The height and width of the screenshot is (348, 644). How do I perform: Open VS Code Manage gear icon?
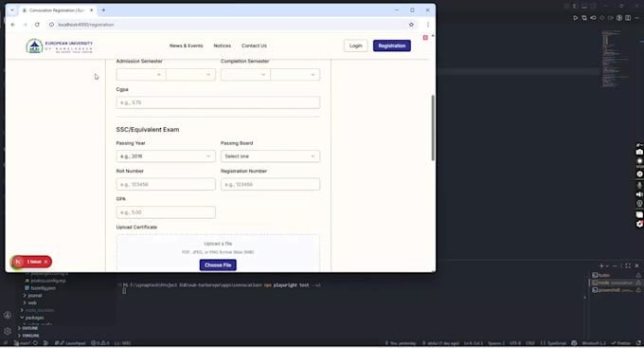(8, 331)
